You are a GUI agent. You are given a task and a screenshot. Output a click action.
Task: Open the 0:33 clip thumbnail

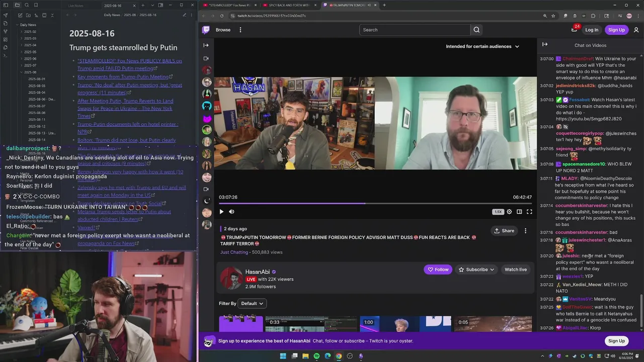(311, 324)
